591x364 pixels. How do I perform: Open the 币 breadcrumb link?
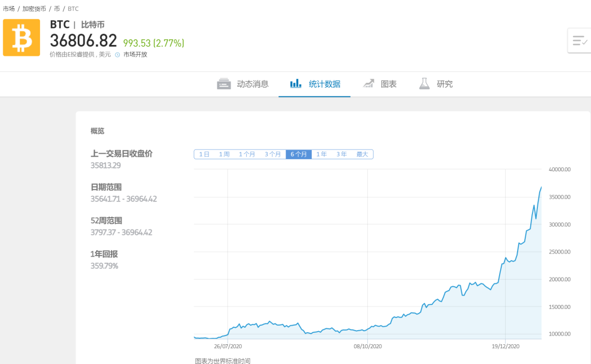coord(56,8)
